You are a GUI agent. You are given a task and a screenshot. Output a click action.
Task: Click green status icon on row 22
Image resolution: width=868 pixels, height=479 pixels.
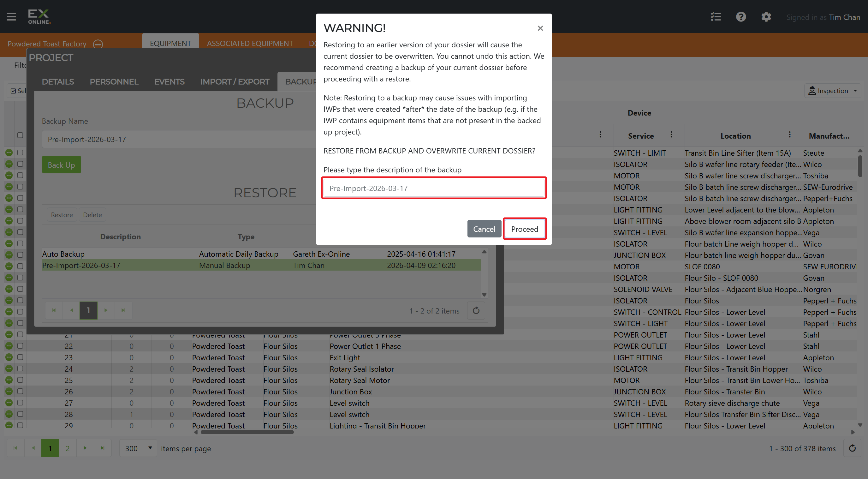(9, 346)
